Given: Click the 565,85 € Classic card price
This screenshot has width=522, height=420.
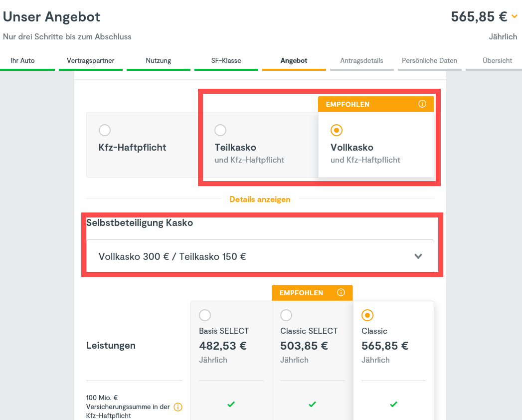Looking at the screenshot, I should click(x=385, y=346).
